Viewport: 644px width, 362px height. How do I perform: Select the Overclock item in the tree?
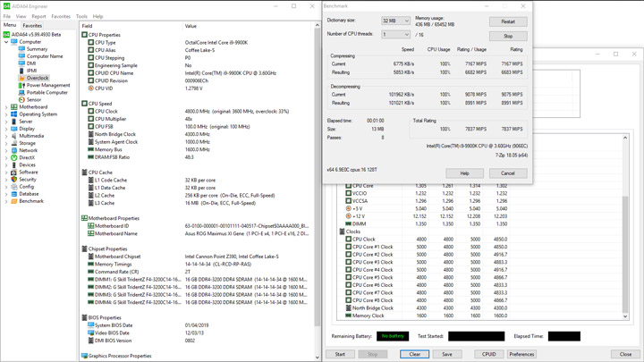(x=38, y=78)
